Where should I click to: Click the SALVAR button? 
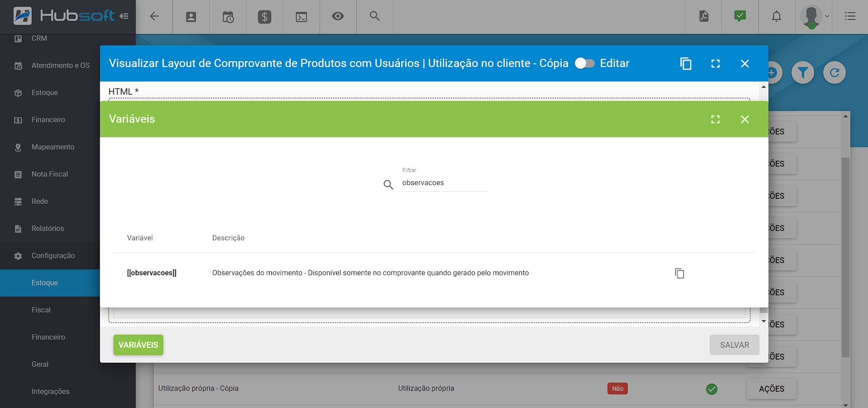pyautogui.click(x=735, y=345)
